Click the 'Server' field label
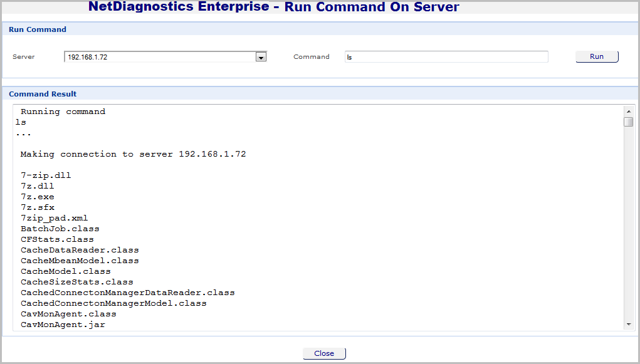This screenshot has height=364, width=640. (23, 57)
